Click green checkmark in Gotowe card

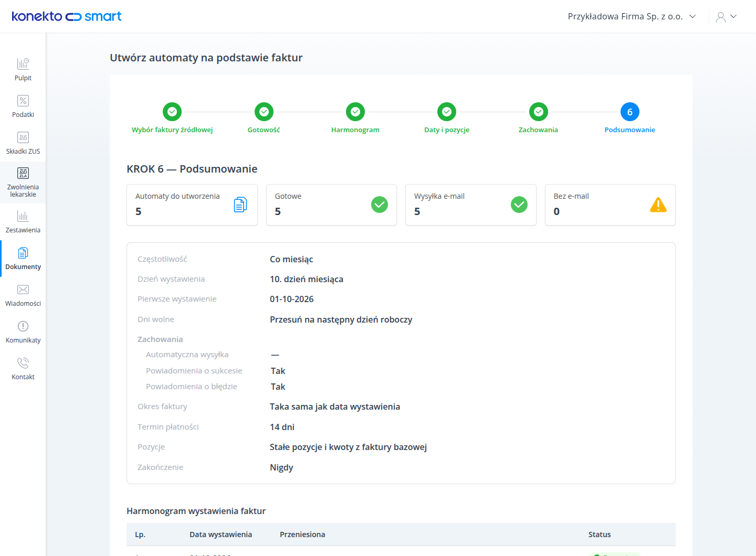click(380, 205)
